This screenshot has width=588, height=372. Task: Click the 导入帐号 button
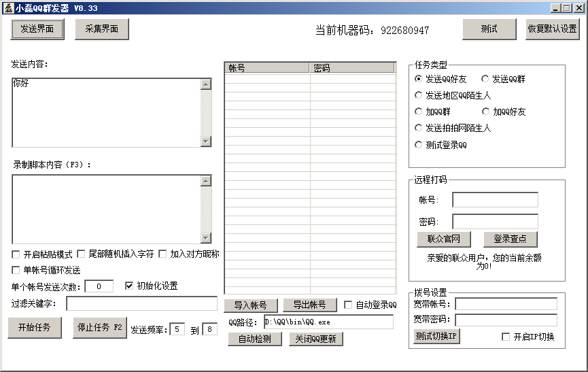coord(251,305)
